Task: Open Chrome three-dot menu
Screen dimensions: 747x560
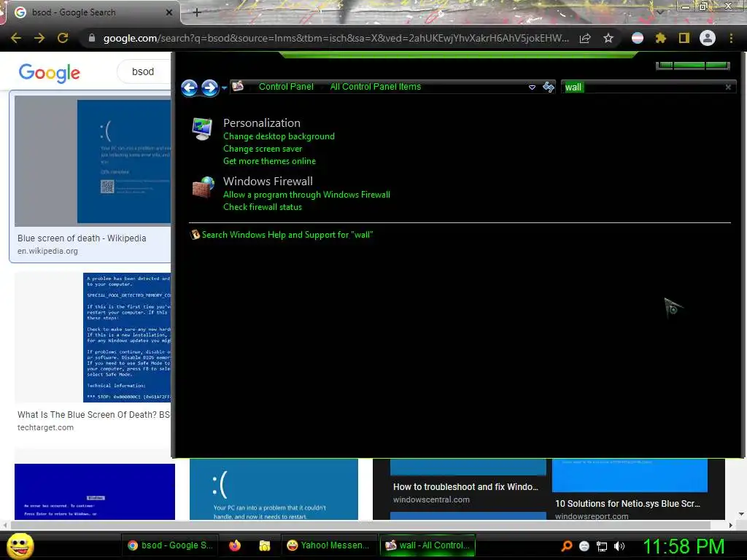Action: click(x=731, y=38)
